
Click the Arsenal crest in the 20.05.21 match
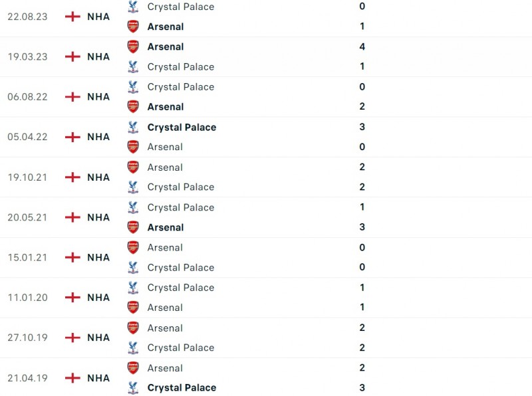[133, 227]
